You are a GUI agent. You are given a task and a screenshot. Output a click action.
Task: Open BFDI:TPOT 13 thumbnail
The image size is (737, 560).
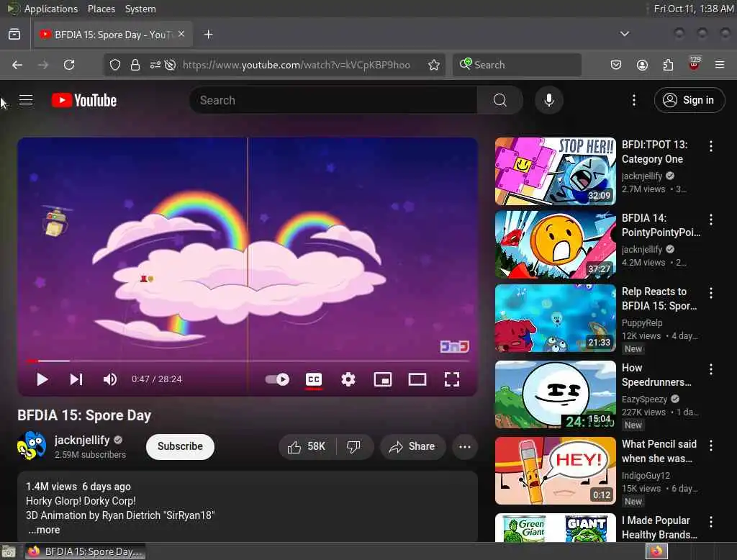click(x=555, y=171)
